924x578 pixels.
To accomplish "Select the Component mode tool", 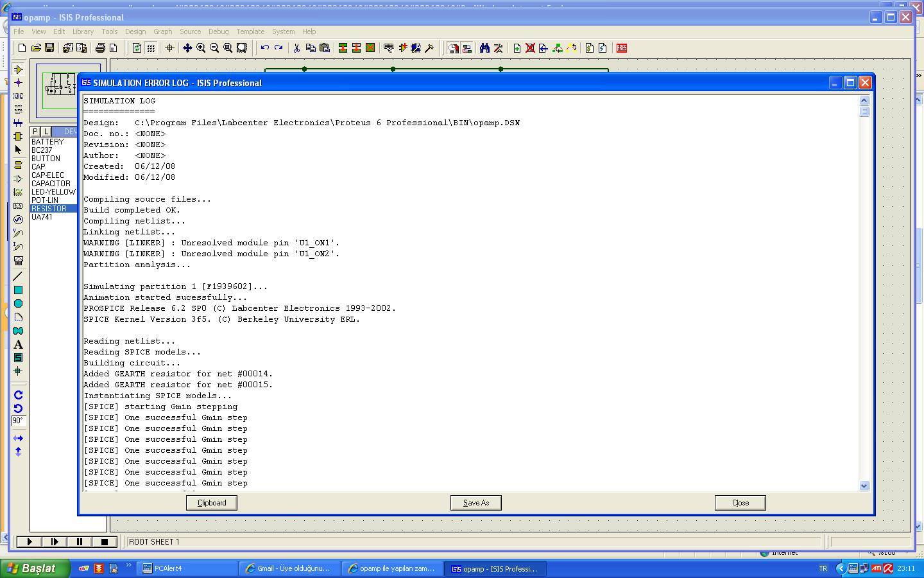I will (18, 69).
